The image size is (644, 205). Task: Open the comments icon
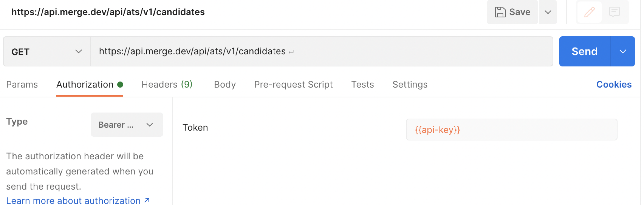pyautogui.click(x=614, y=12)
